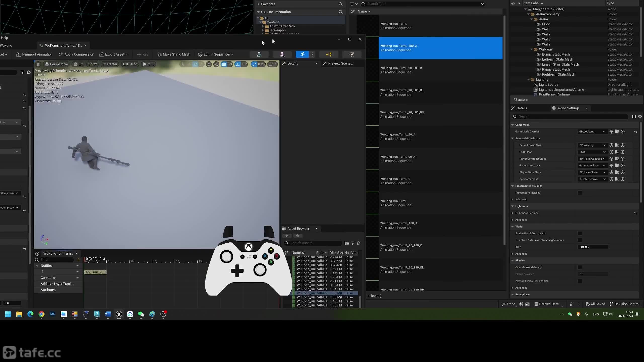Open the Skeleton editor mode icon
The height and width of the screenshot is (362, 644).
[x=259, y=54]
